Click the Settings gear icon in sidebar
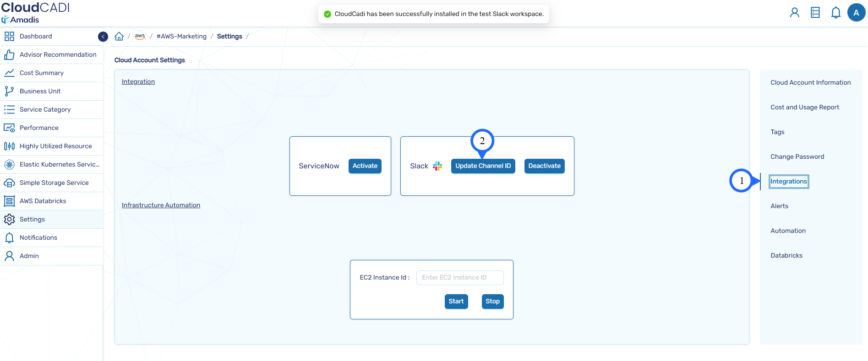Image resolution: width=868 pixels, height=361 pixels. [x=9, y=220]
